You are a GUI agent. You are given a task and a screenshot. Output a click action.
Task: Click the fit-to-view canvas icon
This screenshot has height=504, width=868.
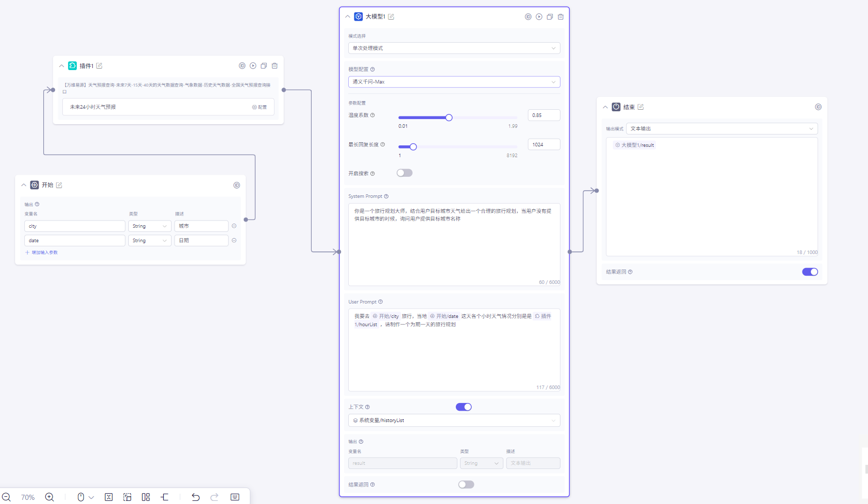[109, 497]
